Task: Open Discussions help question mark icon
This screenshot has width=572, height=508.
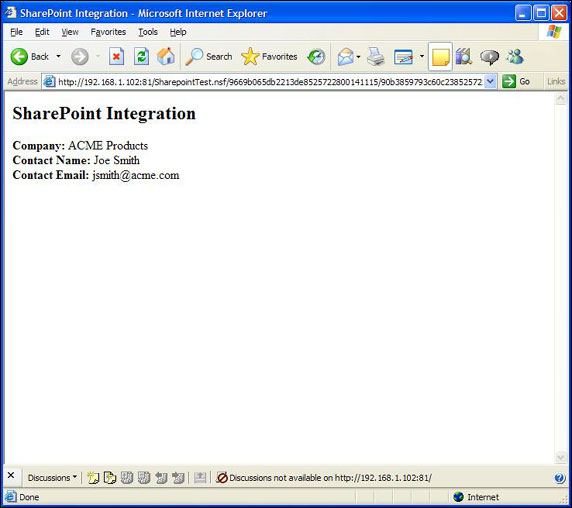Action: click(x=560, y=478)
